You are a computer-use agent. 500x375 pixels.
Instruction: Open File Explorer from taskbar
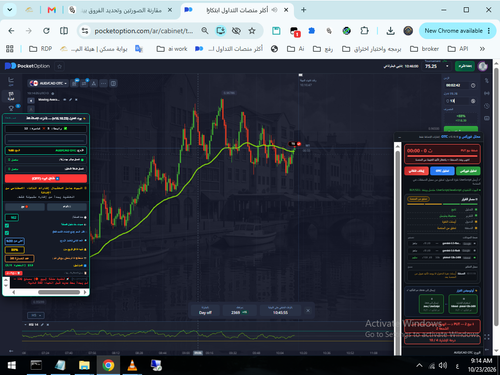84,365
